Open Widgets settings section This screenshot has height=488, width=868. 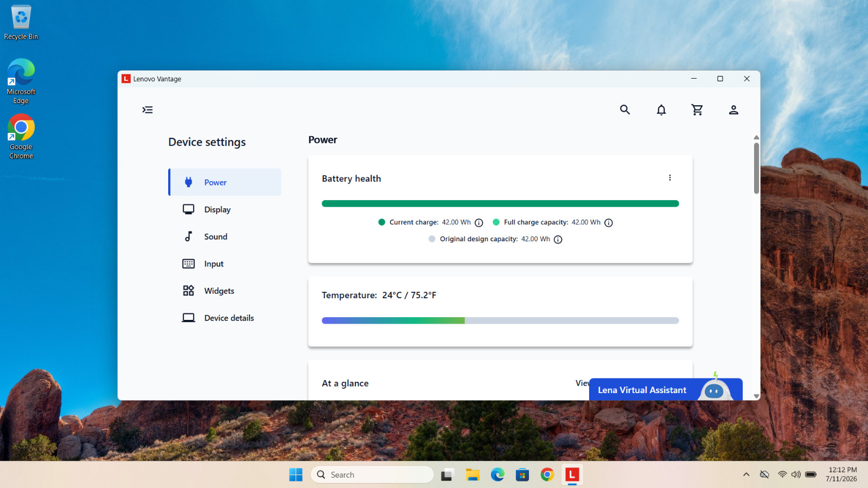coord(225,291)
